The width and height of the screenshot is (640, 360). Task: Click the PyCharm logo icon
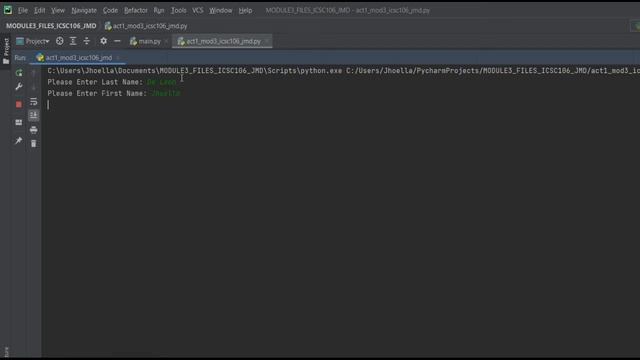pos(8,10)
